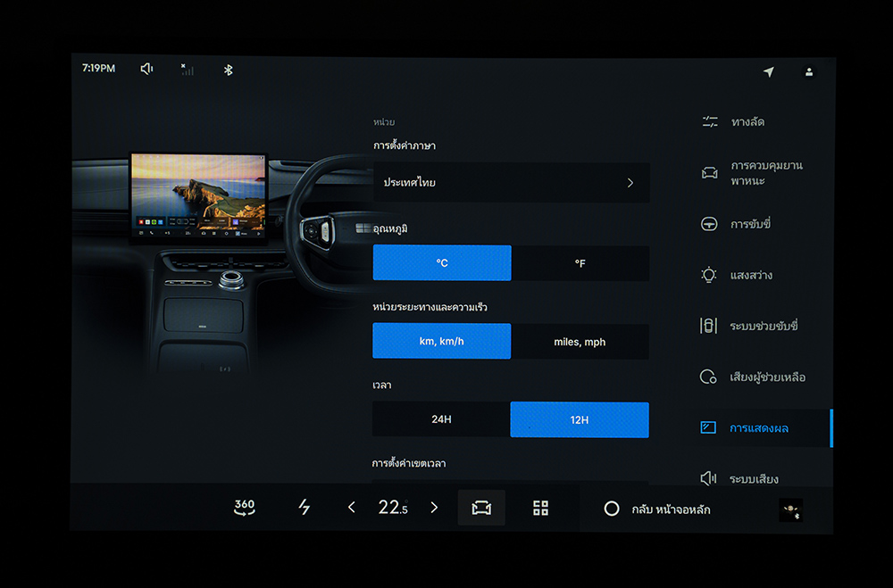Click the ทางลัด shortcuts icon
The width and height of the screenshot is (893, 588).
click(710, 122)
